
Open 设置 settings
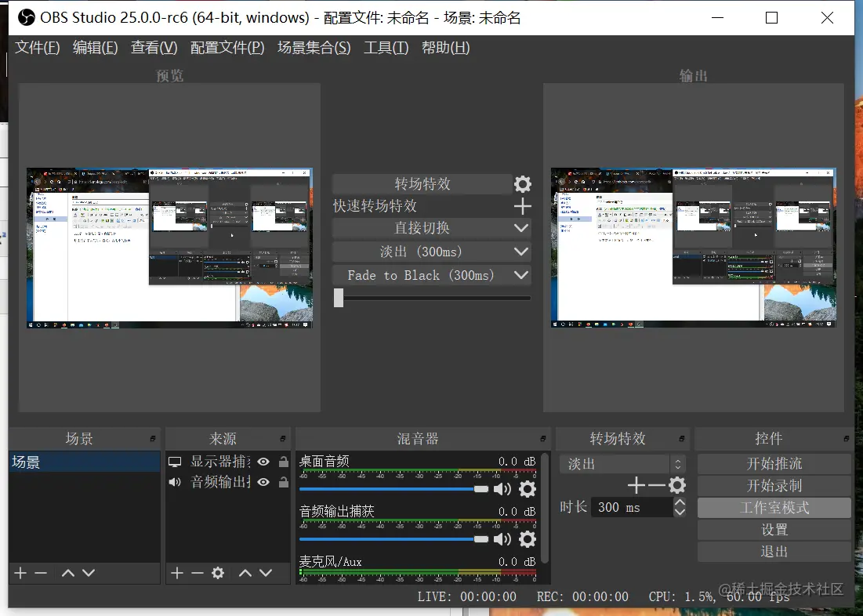[774, 530]
